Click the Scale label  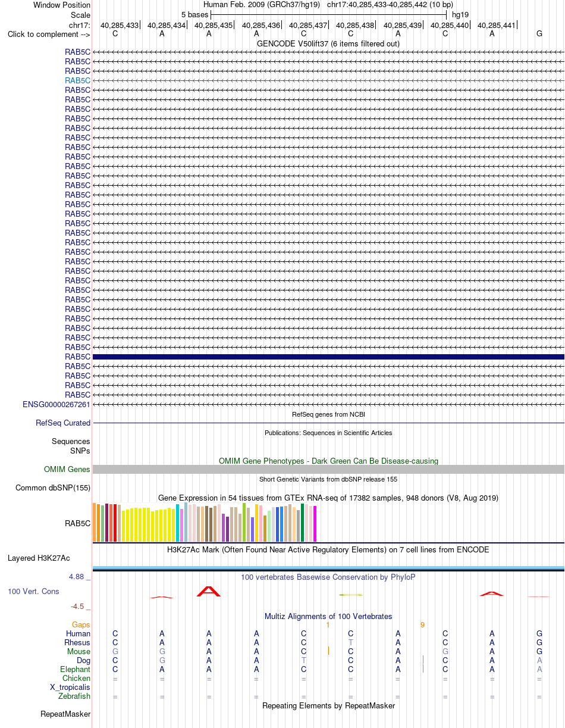click(x=80, y=15)
